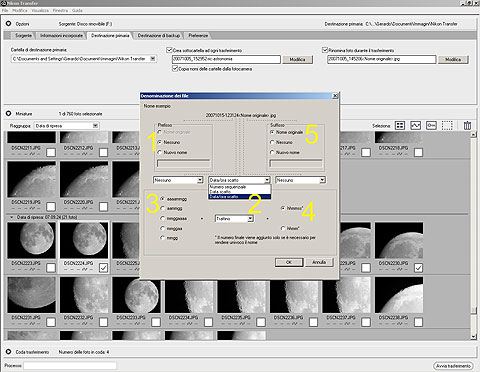Screen dimensions: 480x372
Task: Click the deselect dashed-rectangle icon
Action: click(447, 126)
